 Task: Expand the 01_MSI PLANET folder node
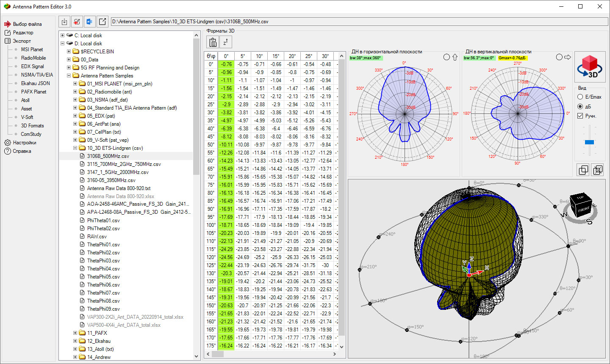coord(75,84)
